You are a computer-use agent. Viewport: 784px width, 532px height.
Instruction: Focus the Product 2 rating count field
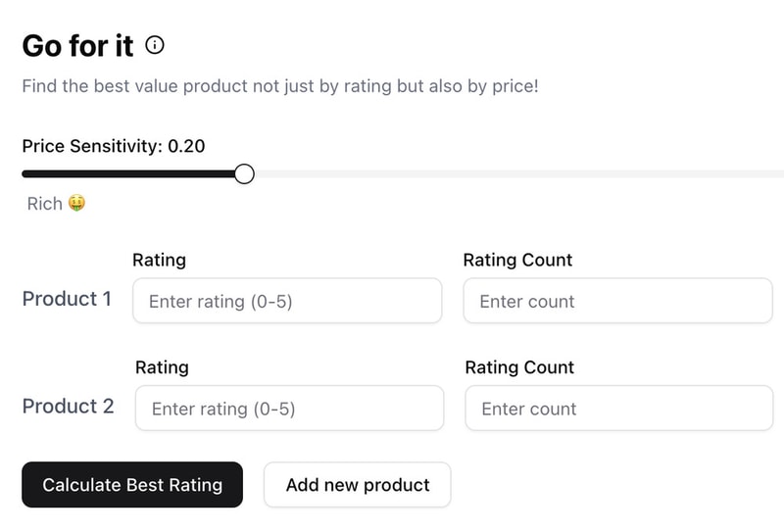618,409
